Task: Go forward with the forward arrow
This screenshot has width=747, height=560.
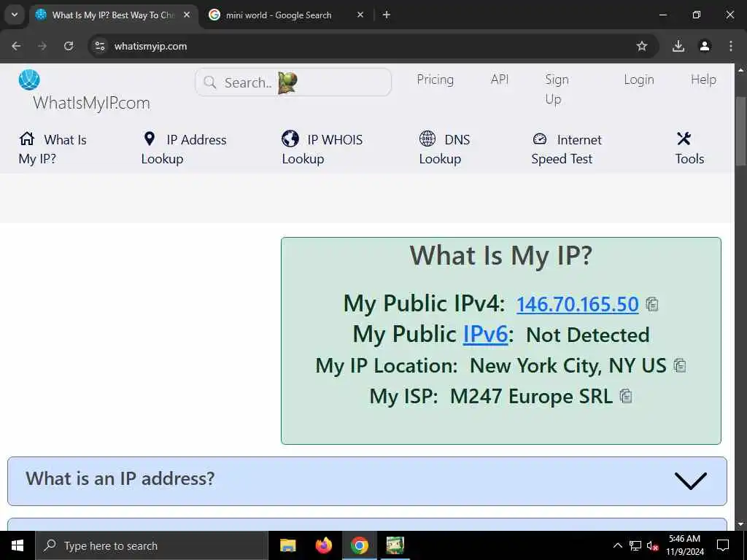Action: [x=42, y=46]
